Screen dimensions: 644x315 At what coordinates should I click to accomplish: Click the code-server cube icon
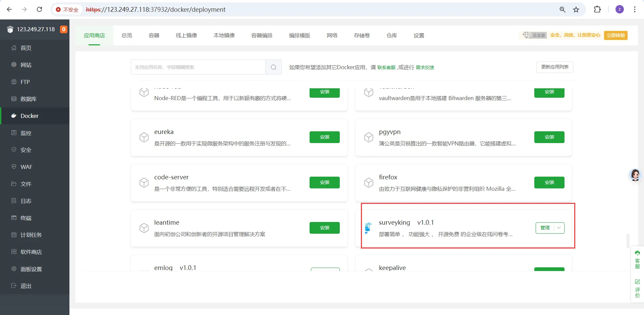[144, 182]
